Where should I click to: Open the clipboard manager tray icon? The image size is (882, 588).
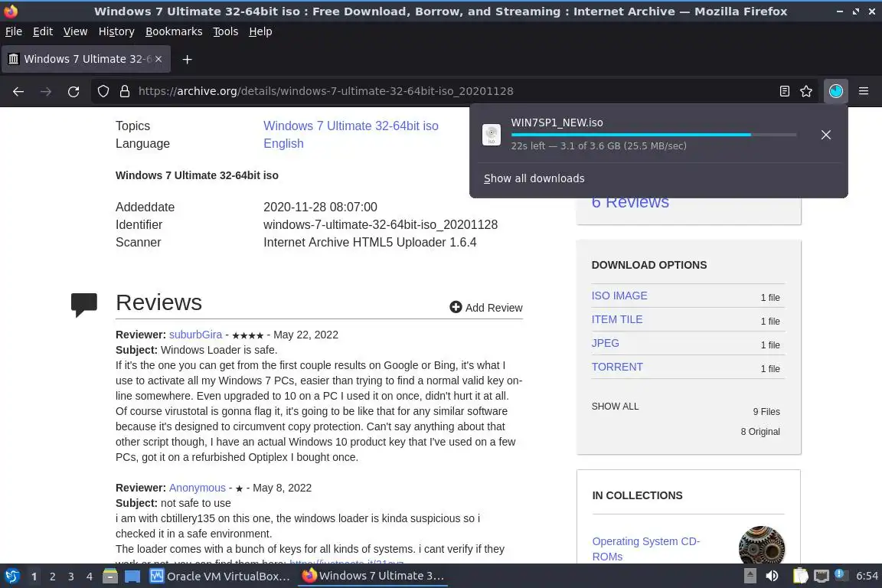pyautogui.click(x=800, y=576)
